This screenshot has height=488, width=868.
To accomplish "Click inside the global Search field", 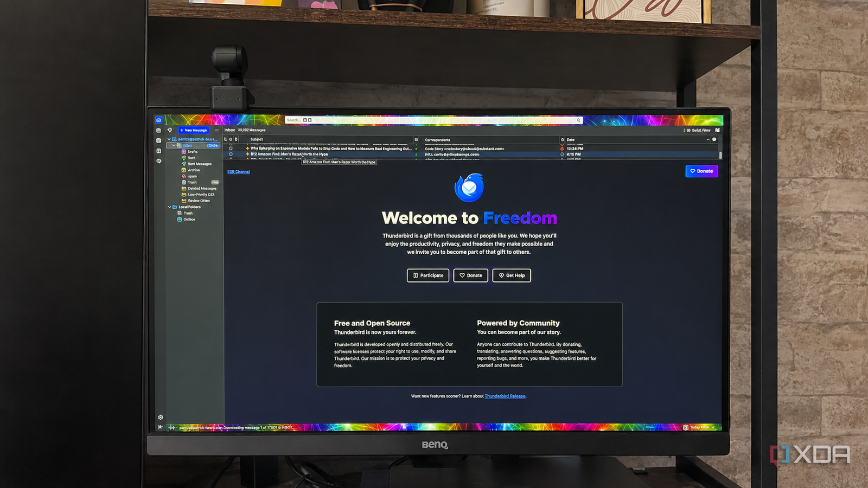I will click(x=434, y=120).
